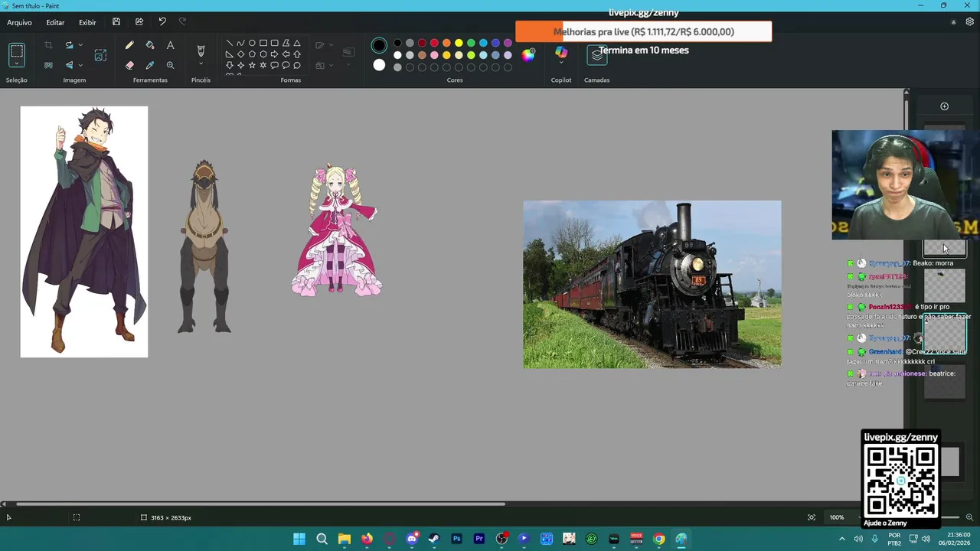Open the Windows Start menu

coord(299,539)
